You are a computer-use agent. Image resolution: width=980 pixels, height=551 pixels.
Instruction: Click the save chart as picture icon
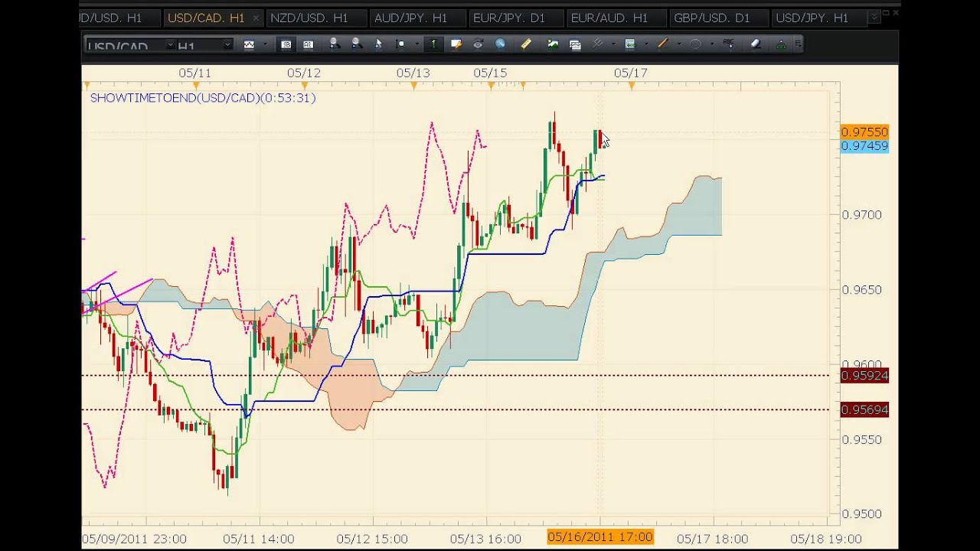tap(553, 44)
